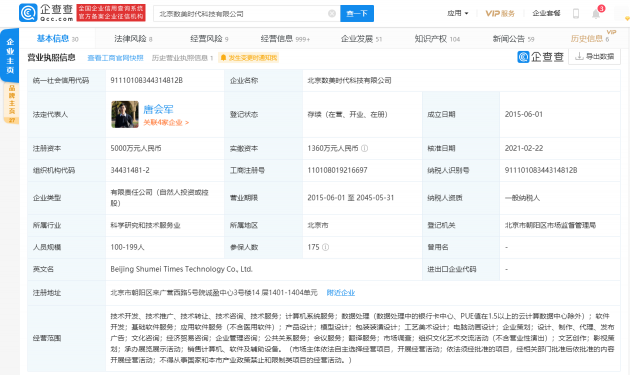Expand 关联4家企业 link
The height and width of the screenshot is (375, 630).
point(166,122)
